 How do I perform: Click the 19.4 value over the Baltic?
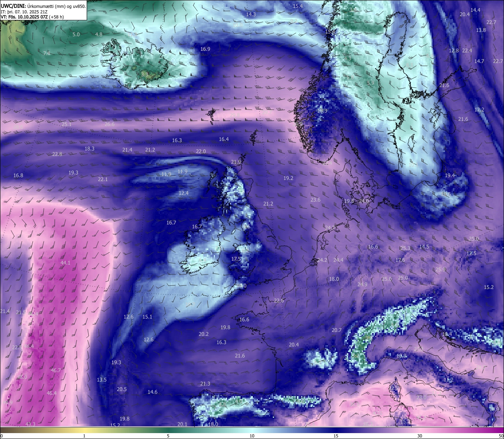click(x=450, y=175)
